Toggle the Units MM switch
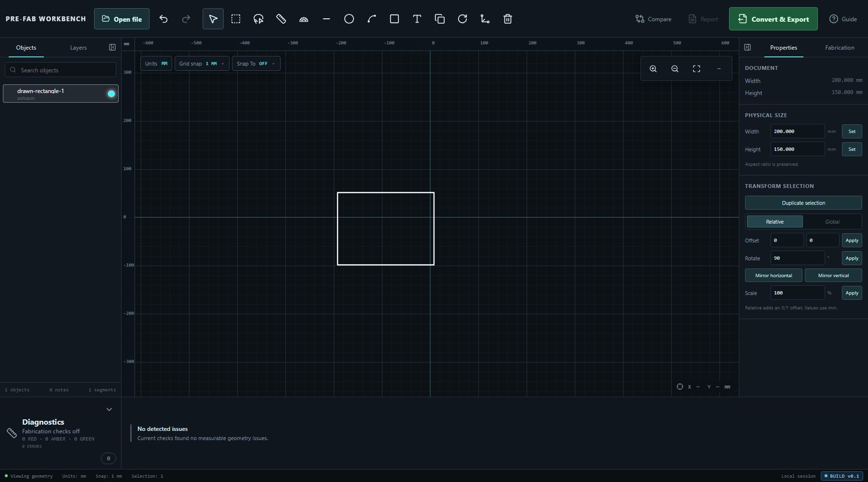 [156, 64]
